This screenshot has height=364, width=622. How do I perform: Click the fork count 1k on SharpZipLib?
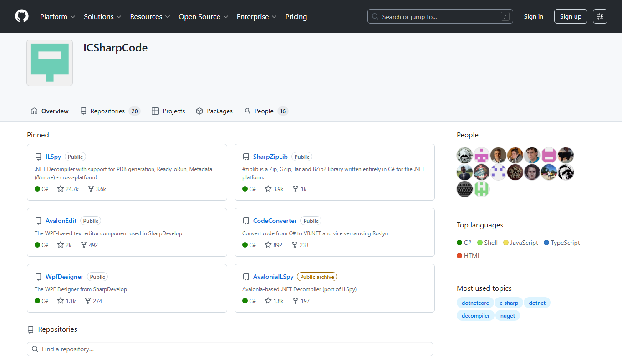coord(300,189)
